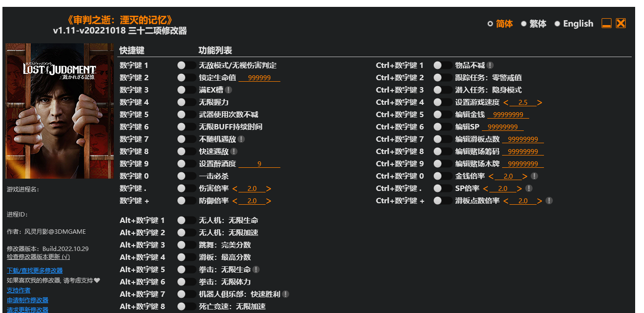The width and height of the screenshot is (644, 313).
Task: Enable 武器使用次数不减 switch
Action: tap(186, 115)
